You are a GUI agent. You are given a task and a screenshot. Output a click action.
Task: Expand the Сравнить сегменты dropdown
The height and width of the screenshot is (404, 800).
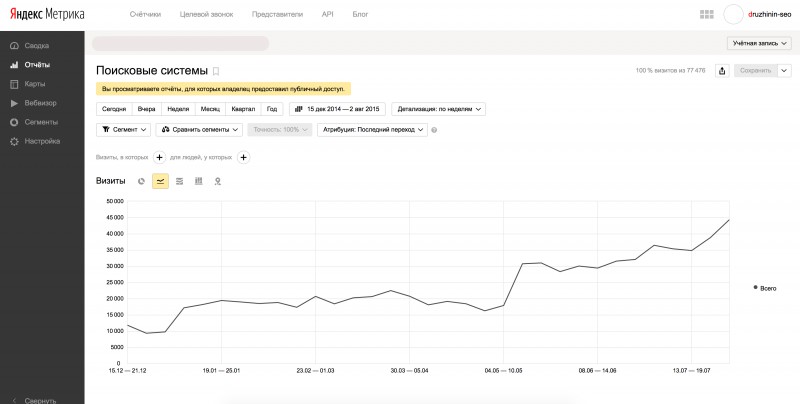[x=199, y=130]
